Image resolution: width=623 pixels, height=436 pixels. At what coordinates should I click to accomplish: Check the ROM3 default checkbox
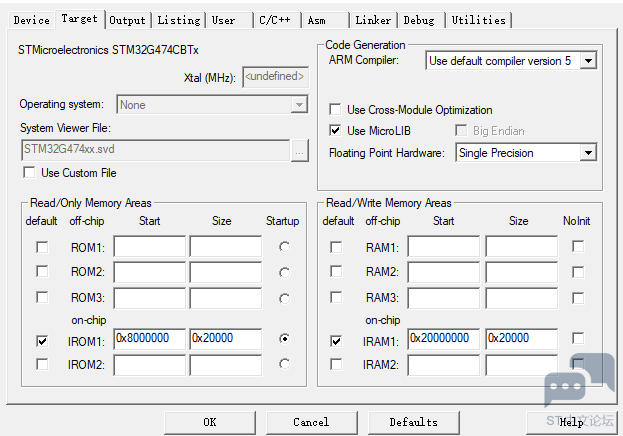[42, 297]
